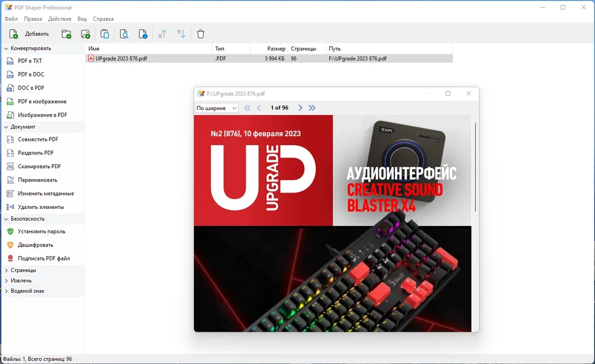Open the По ширине zoom dropdown
This screenshot has width=595, height=364.
pos(216,108)
